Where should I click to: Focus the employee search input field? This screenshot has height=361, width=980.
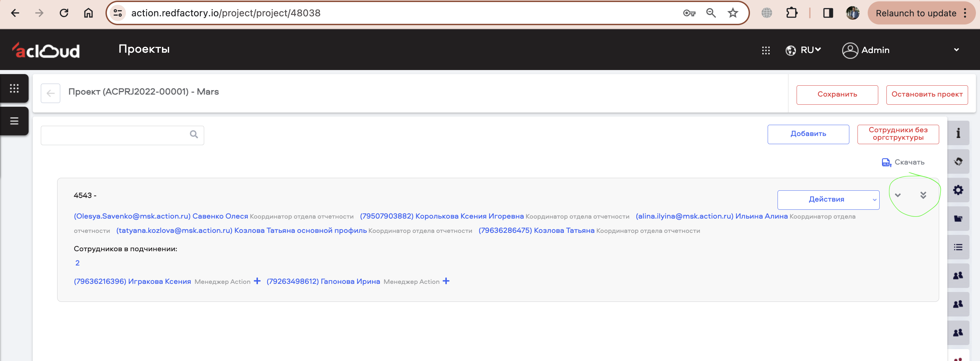pos(122,135)
